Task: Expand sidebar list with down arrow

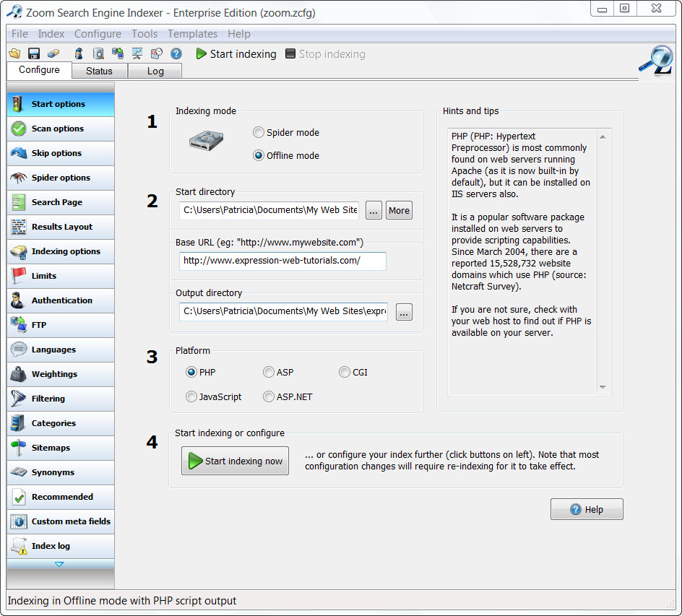Action: click(59, 564)
